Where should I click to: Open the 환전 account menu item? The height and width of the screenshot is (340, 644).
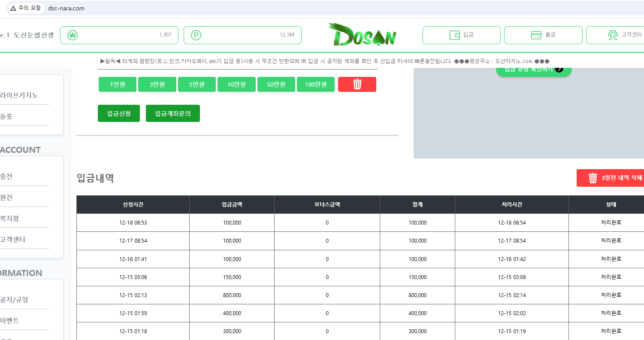6,197
